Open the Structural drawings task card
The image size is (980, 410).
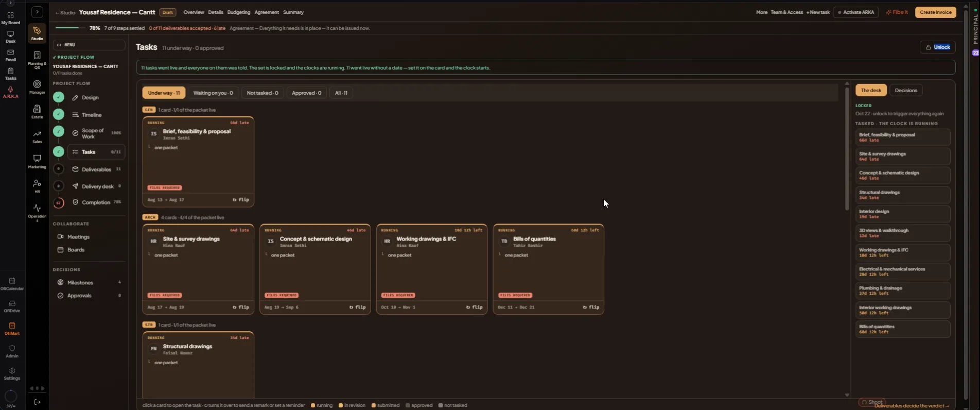click(198, 365)
